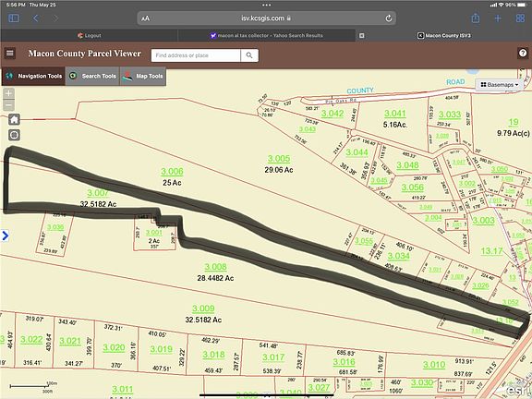Activate the locate-me target button
Image resolution: width=532 pixels, height=399 pixels.
pos(14,135)
